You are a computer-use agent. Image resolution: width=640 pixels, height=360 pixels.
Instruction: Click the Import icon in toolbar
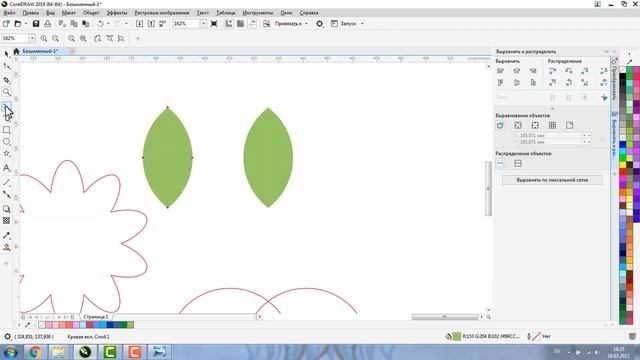139,24
